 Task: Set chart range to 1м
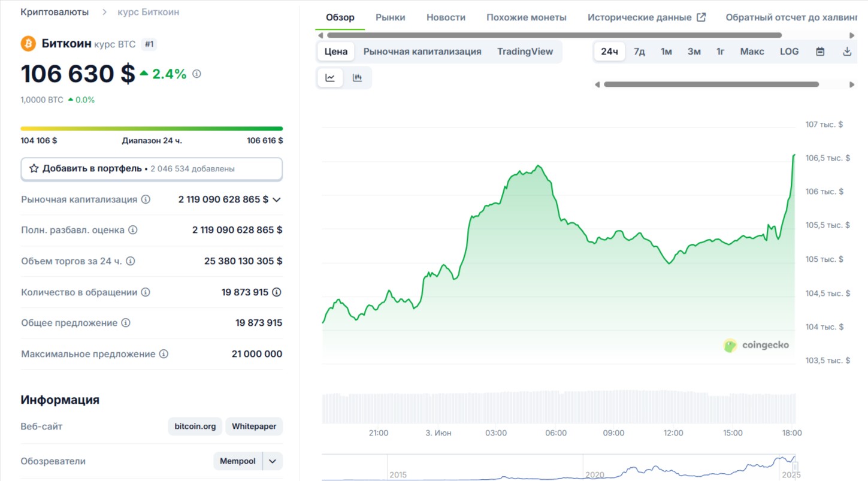click(x=666, y=52)
